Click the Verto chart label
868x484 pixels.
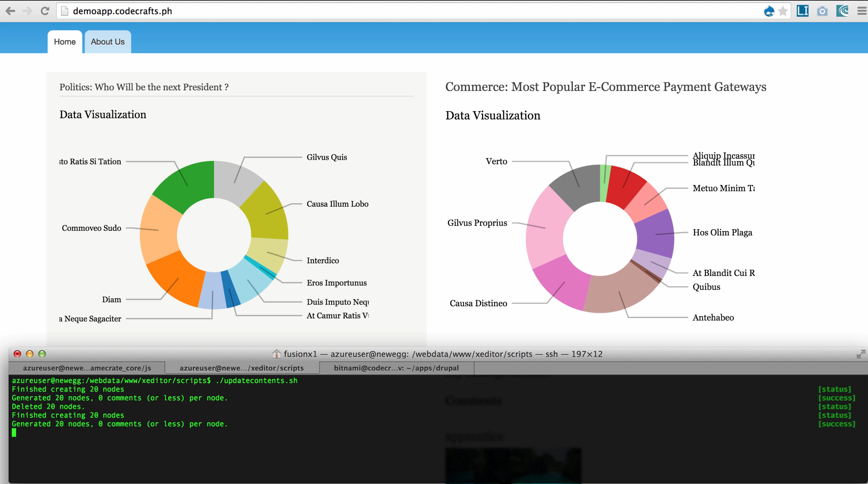pyautogui.click(x=496, y=161)
